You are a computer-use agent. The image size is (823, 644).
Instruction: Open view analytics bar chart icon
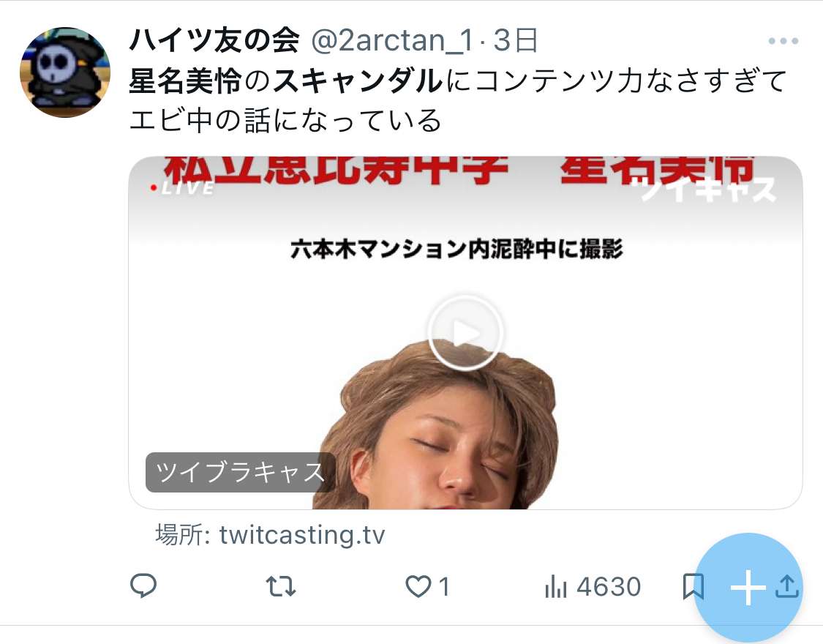click(556, 586)
